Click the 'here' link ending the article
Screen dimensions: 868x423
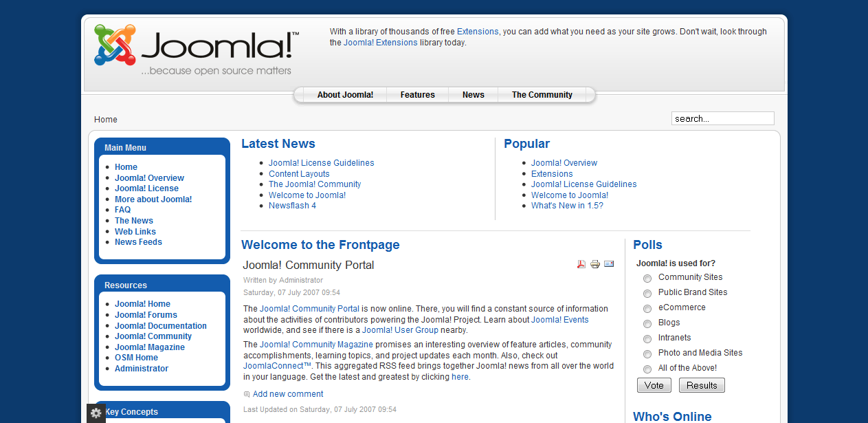pyautogui.click(x=460, y=377)
